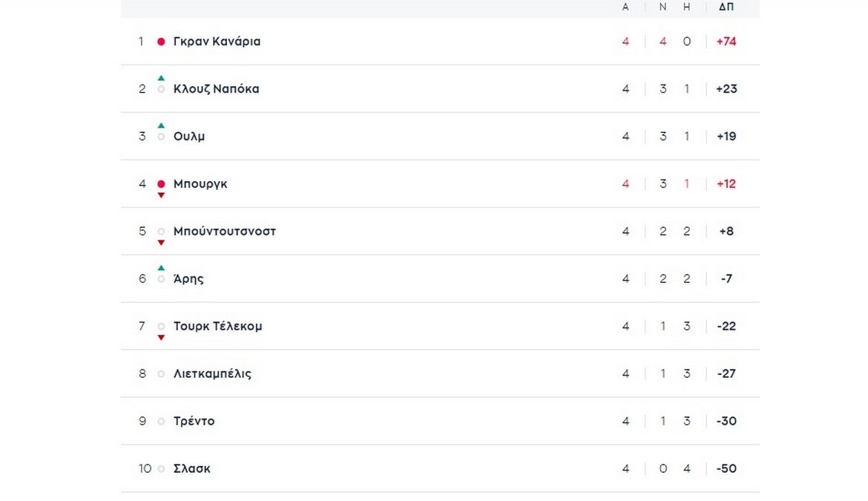Click the red down arrow under Μπούντουτσνοστ
Screen dimensions: 868x501
(x=161, y=243)
